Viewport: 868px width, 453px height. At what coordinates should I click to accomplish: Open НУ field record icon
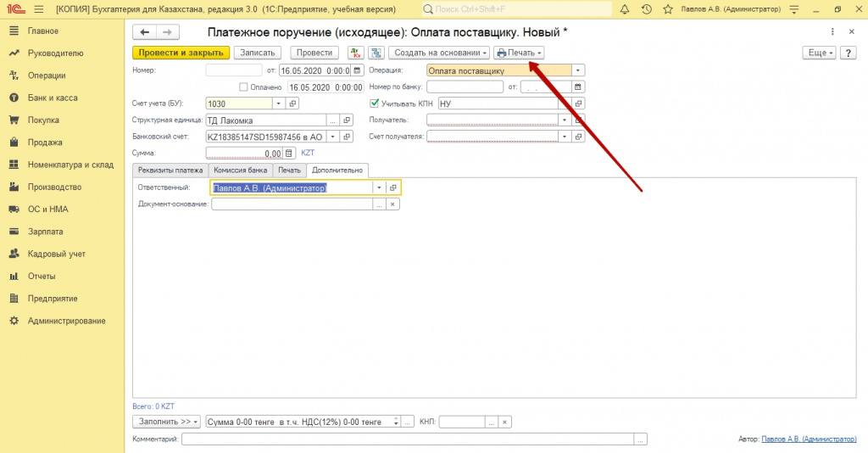click(x=578, y=103)
